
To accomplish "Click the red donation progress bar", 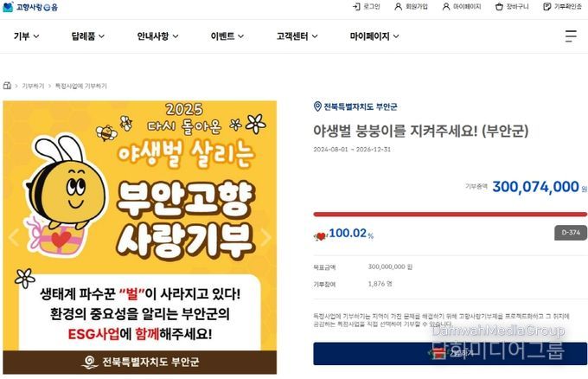I will (x=450, y=215).
